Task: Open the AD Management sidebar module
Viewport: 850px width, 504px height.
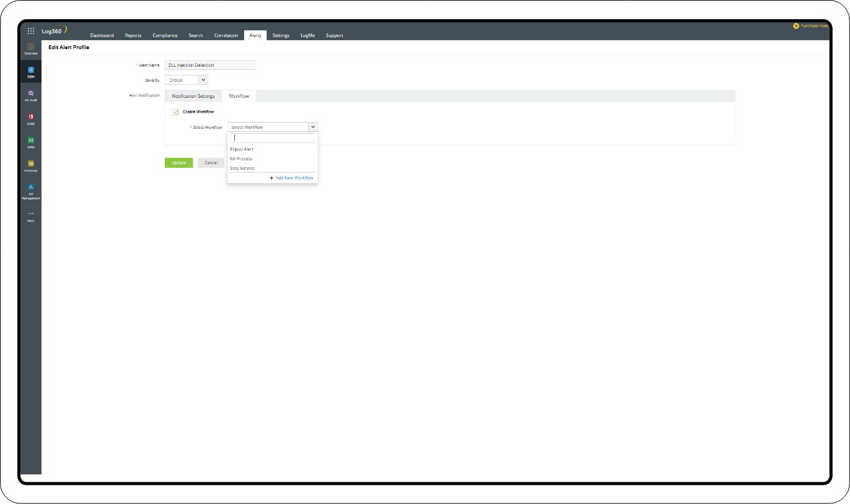Action: click(x=31, y=191)
